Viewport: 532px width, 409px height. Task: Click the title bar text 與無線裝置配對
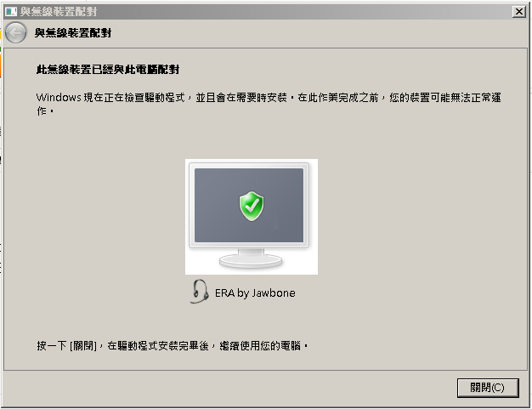tap(59, 12)
